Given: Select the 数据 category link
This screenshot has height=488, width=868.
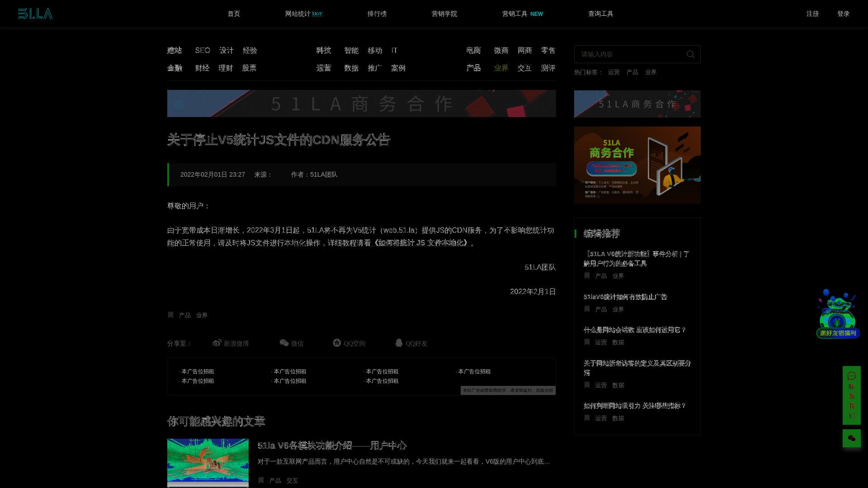Looking at the screenshot, I should tap(351, 68).
